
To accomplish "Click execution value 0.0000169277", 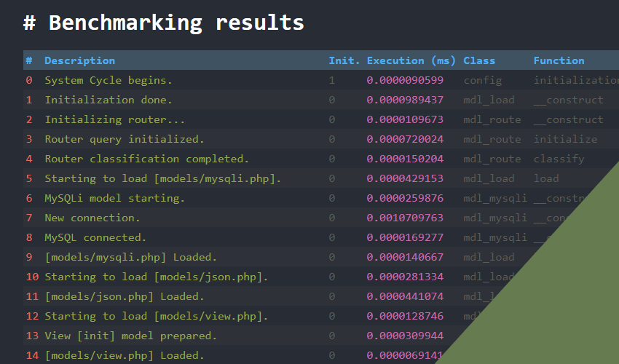I will coord(405,237).
